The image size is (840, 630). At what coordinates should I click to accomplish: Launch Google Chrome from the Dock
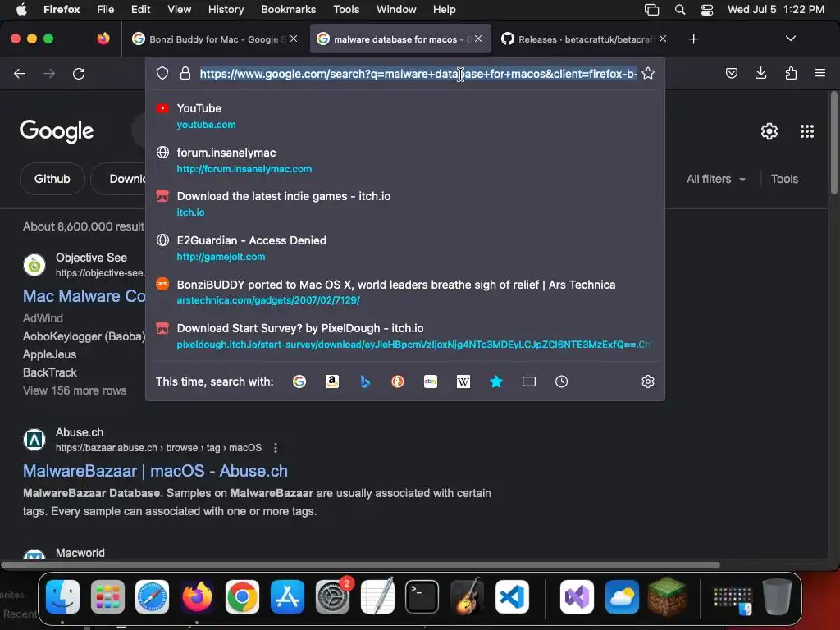click(x=242, y=596)
